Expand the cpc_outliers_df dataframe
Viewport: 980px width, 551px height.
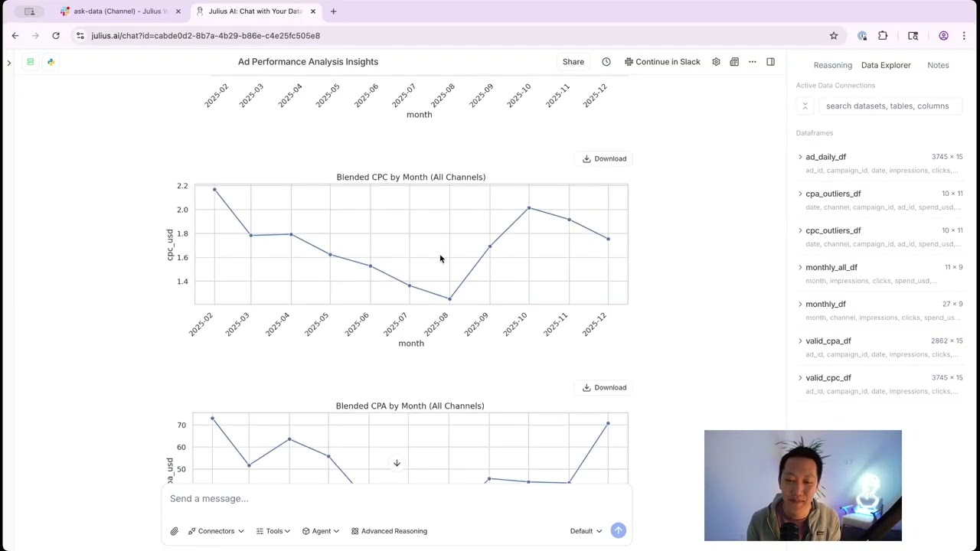[x=800, y=230]
